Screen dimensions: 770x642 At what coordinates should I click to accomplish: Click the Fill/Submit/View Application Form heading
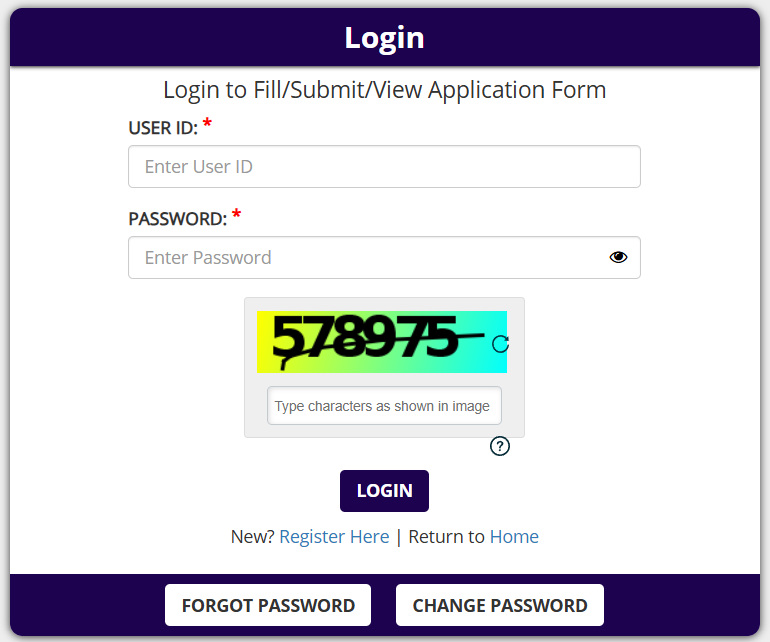[385, 90]
